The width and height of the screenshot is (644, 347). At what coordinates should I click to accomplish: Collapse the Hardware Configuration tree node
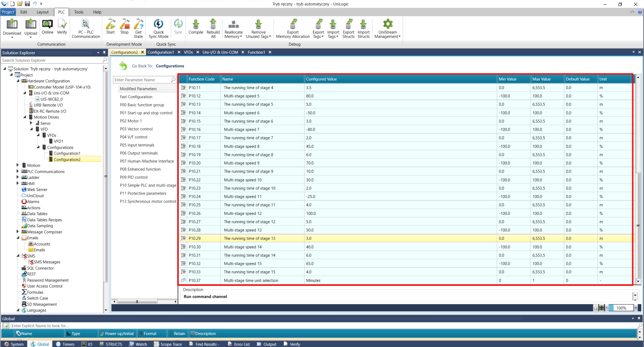[x=18, y=81]
